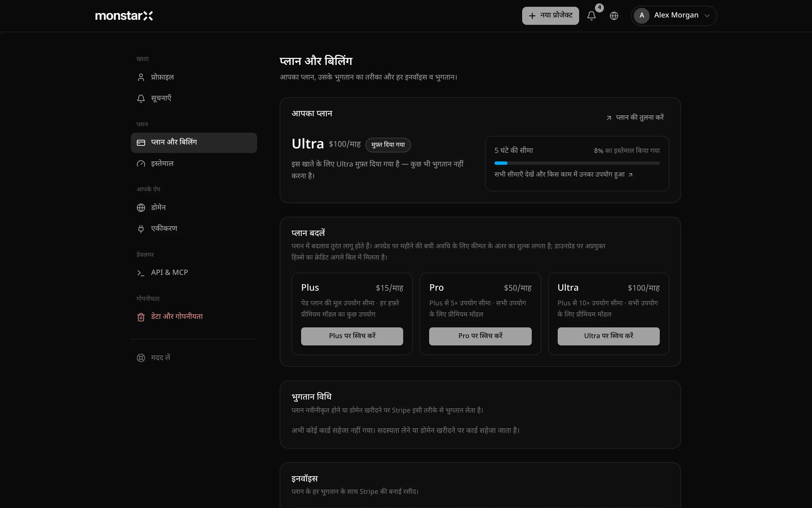Click नया प्रोजेक्ट button
This screenshot has width=812, height=508.
coord(550,16)
